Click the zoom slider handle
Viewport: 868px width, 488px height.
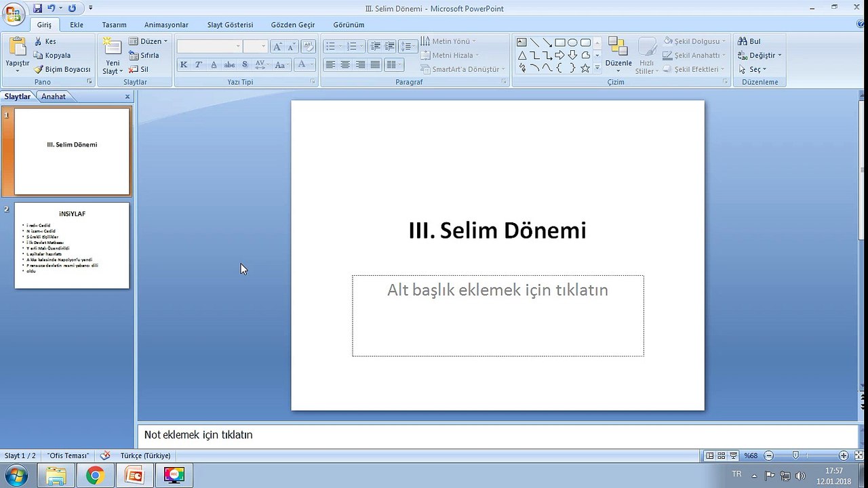click(795, 455)
